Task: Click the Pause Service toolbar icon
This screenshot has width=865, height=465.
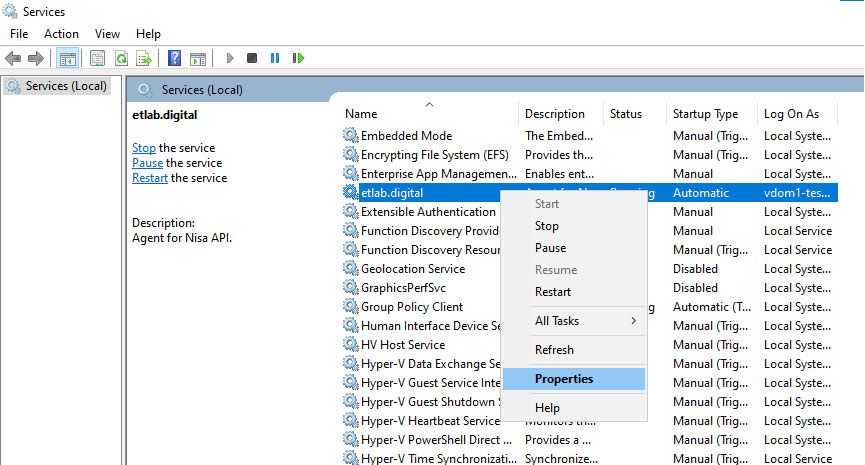Action: tap(275, 58)
